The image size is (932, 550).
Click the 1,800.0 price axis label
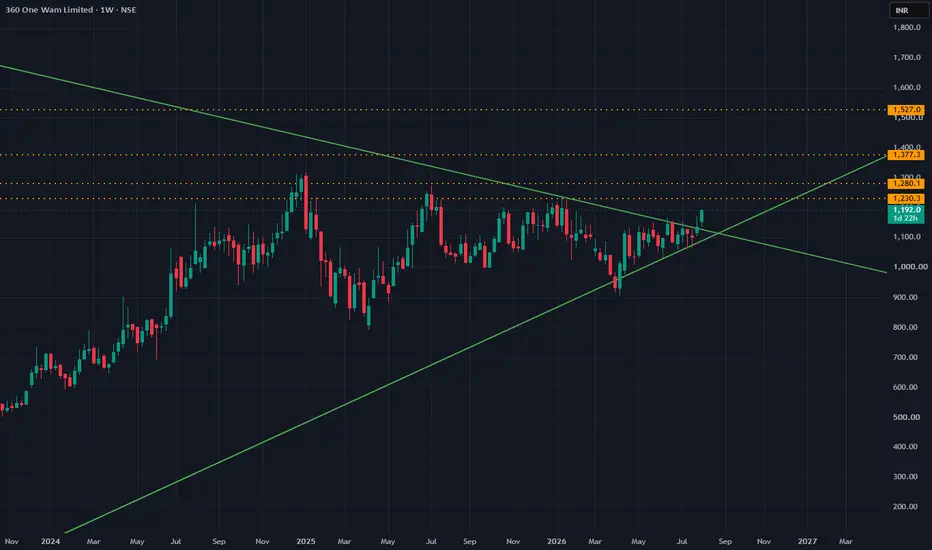tap(906, 27)
